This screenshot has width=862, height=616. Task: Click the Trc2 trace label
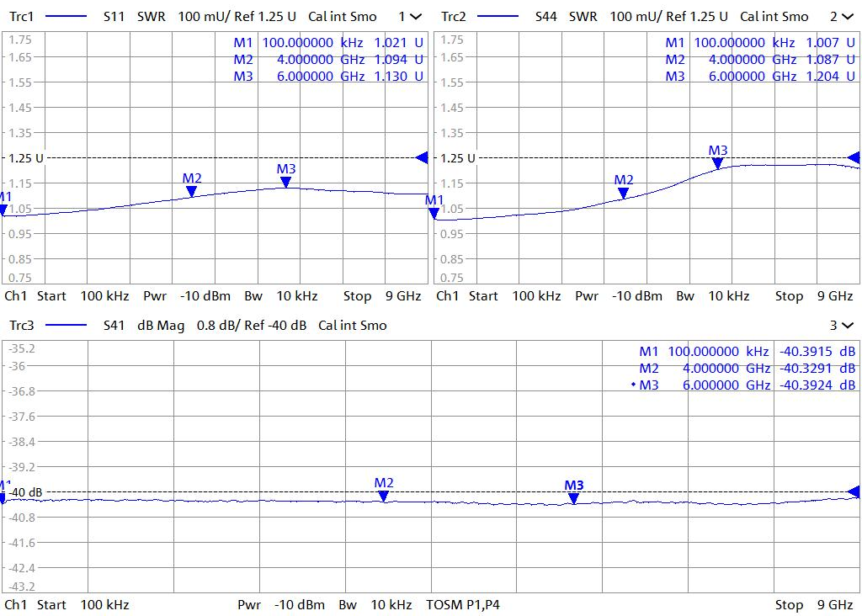pos(454,17)
